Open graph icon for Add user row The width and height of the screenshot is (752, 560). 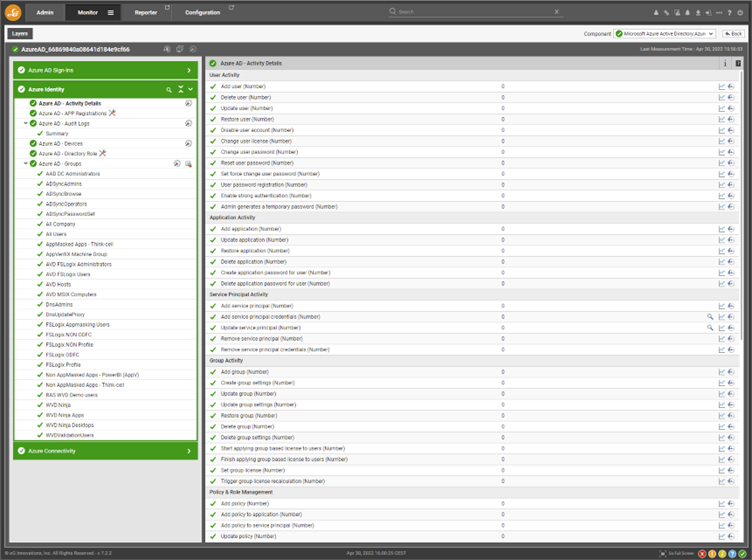pos(721,87)
